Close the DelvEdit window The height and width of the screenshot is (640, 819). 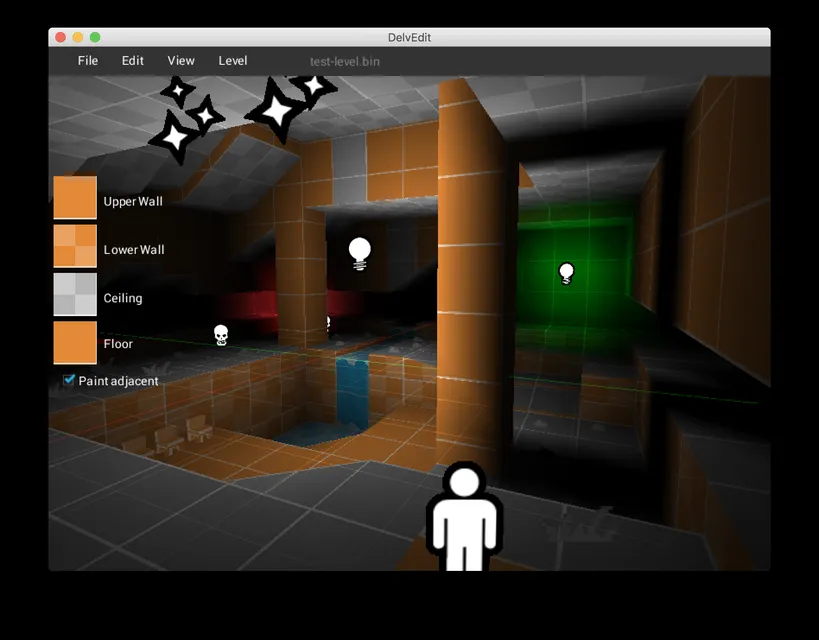coord(61,37)
